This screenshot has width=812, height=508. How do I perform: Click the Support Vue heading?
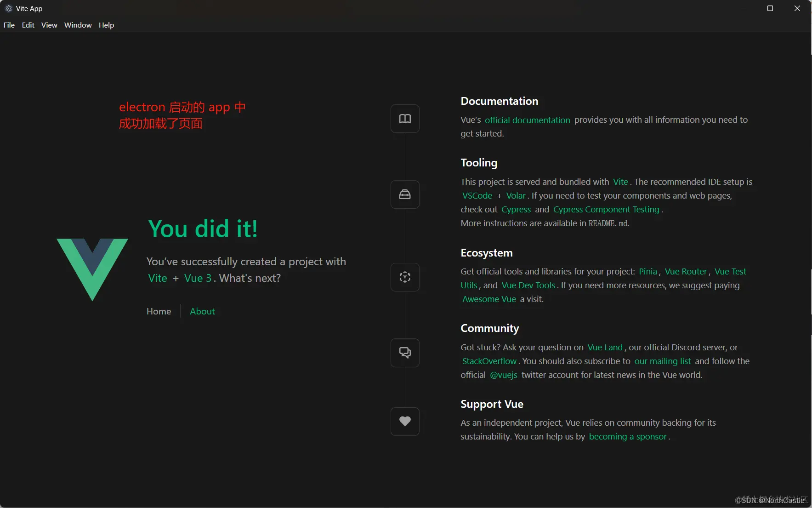492,404
